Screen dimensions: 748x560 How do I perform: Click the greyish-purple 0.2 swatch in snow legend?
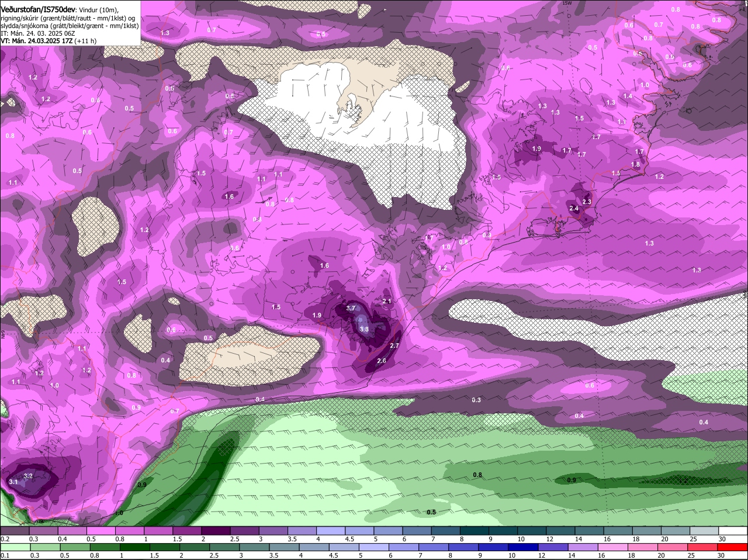tap(15, 531)
